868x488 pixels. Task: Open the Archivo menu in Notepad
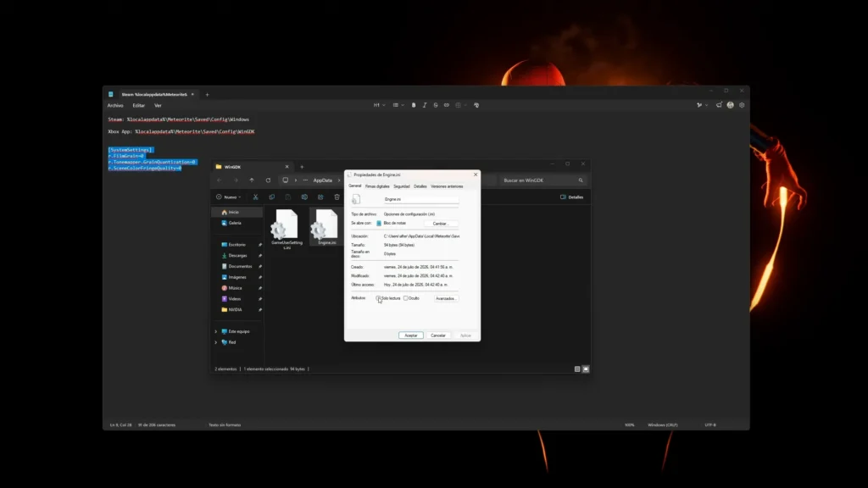115,106
